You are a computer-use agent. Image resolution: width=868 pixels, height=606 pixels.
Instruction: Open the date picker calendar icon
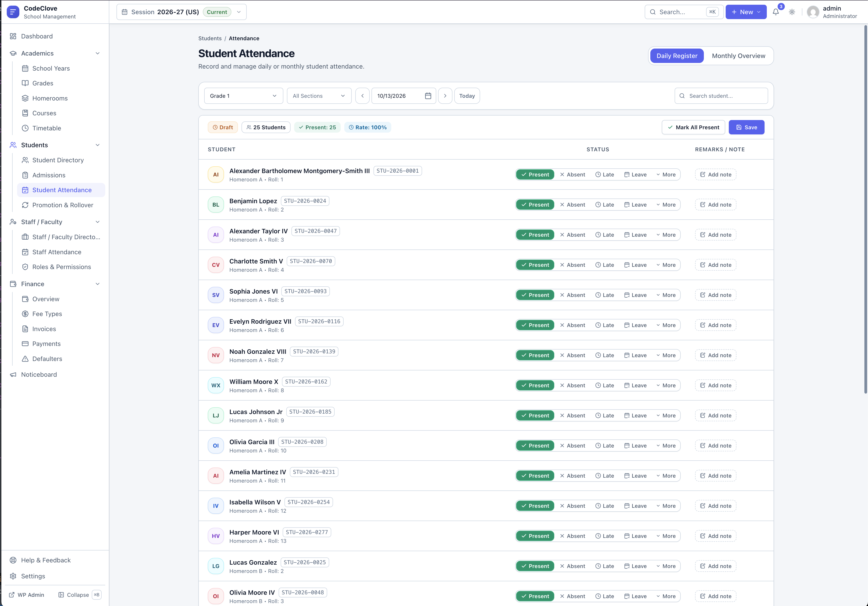(x=428, y=96)
